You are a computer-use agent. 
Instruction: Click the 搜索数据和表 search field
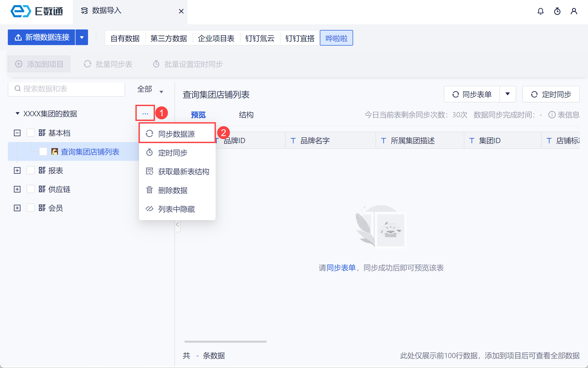click(x=66, y=89)
